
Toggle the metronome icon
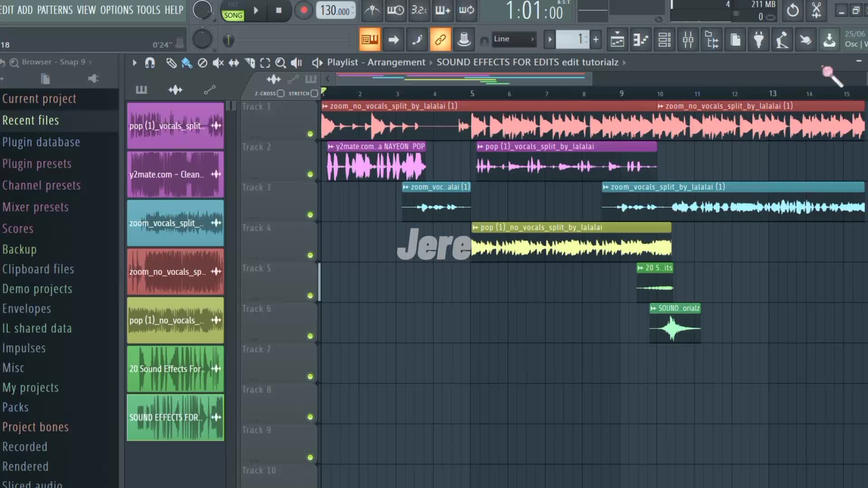372,10
